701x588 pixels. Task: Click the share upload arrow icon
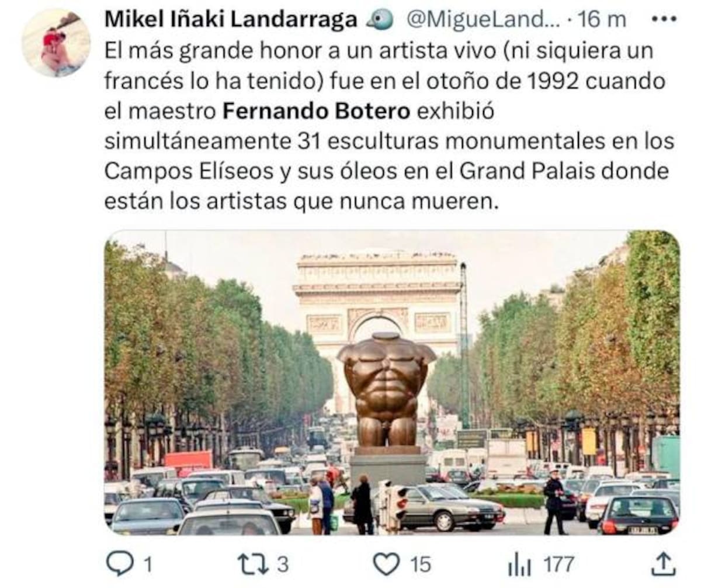click(x=662, y=564)
